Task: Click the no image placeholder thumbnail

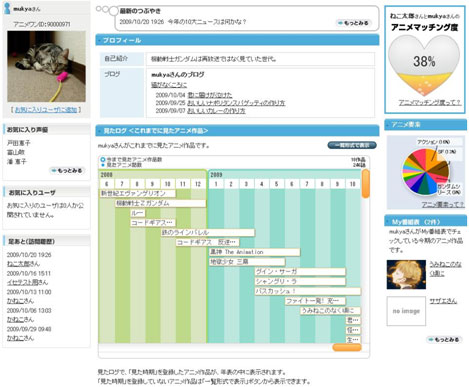Action: tap(406, 311)
